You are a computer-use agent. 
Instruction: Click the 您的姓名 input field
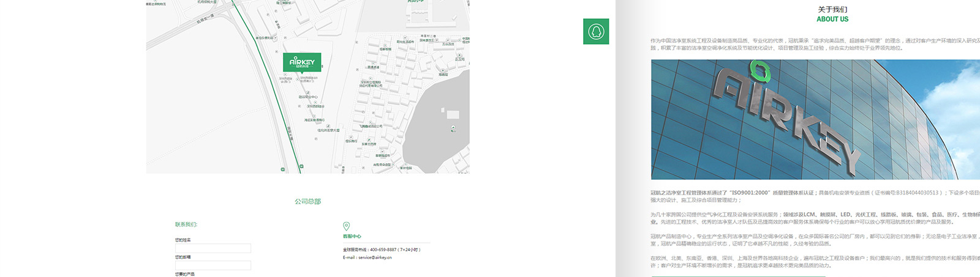click(213, 248)
